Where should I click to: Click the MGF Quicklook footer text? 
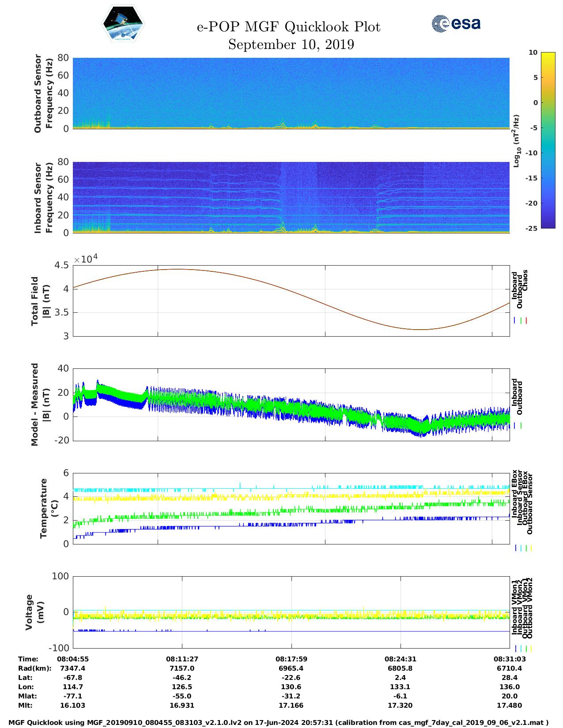tap(279, 723)
